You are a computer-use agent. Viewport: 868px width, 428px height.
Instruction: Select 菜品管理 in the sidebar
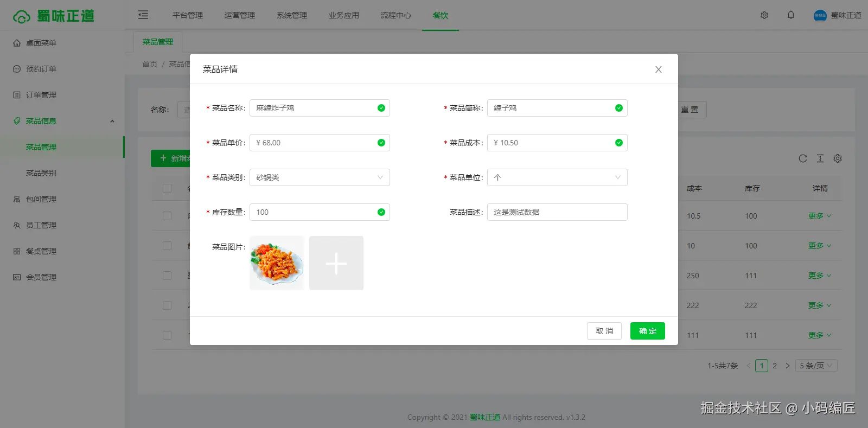tap(41, 147)
